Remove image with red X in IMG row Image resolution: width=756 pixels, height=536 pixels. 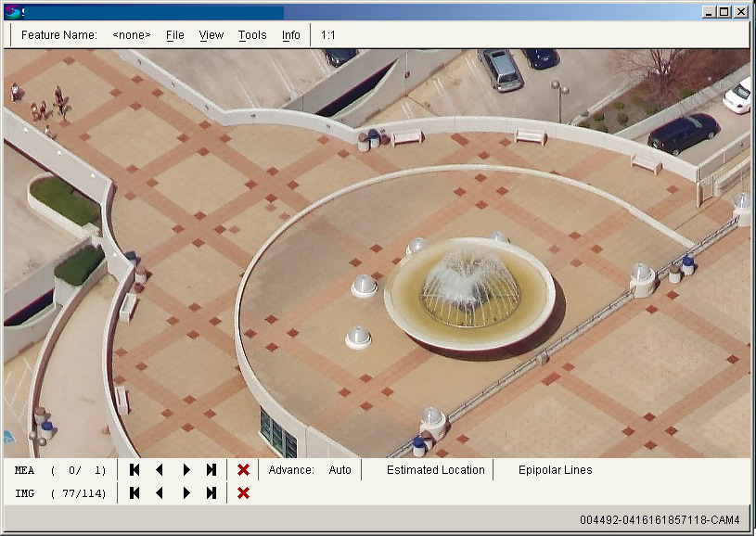pos(243,493)
